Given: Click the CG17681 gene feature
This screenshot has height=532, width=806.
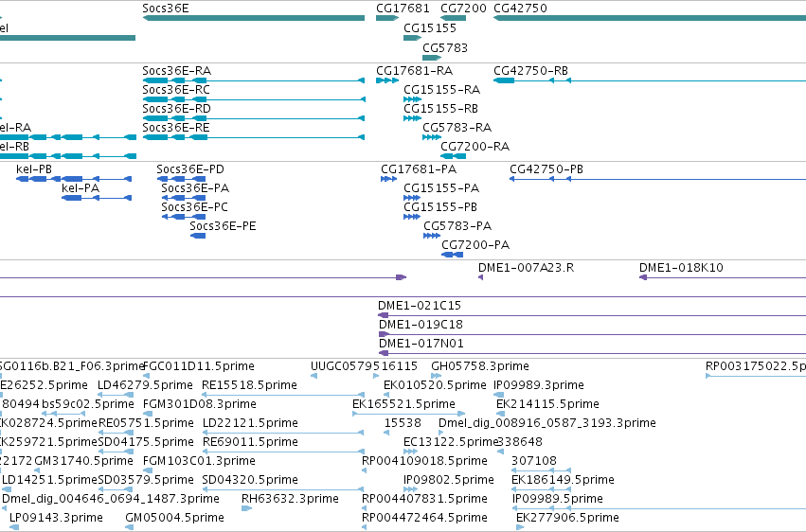Looking at the screenshot, I should [387, 18].
